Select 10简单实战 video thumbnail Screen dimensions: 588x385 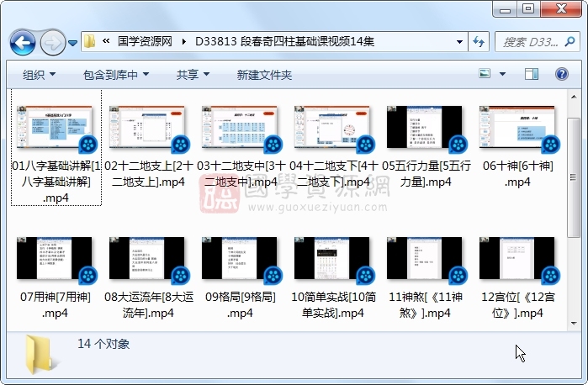tap(332, 258)
